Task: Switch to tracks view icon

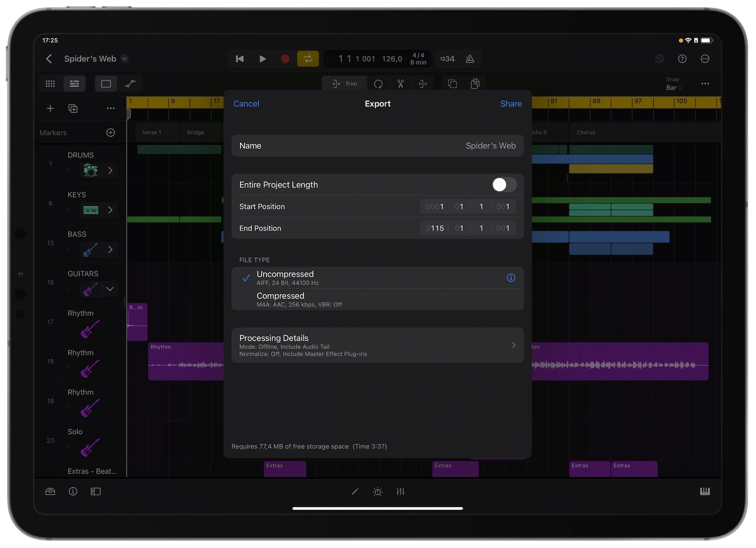Action: coord(74,84)
